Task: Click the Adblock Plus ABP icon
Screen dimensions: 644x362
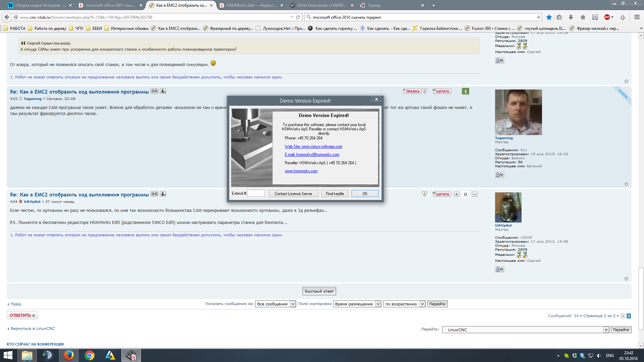Action: [607, 17]
